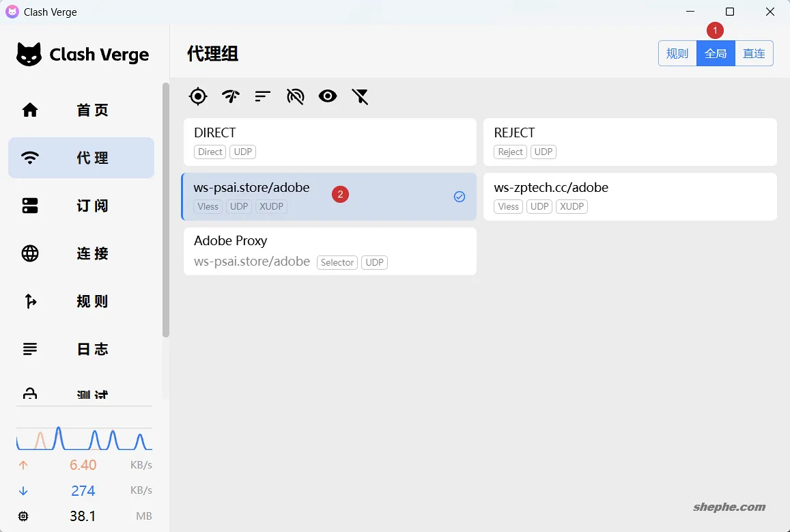The height and width of the screenshot is (532, 790).
Task: Click the filter-off icon in toolbar
Action: (x=360, y=96)
